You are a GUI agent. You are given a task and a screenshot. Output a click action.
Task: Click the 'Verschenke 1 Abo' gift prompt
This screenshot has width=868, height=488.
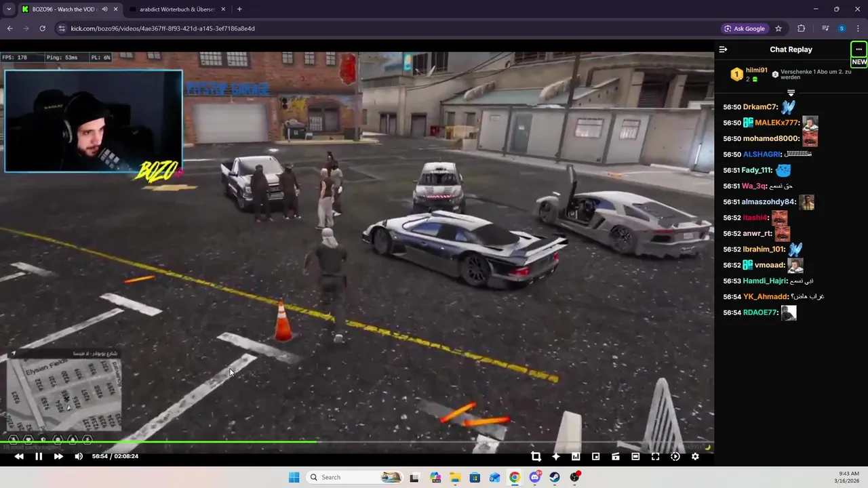pyautogui.click(x=816, y=75)
